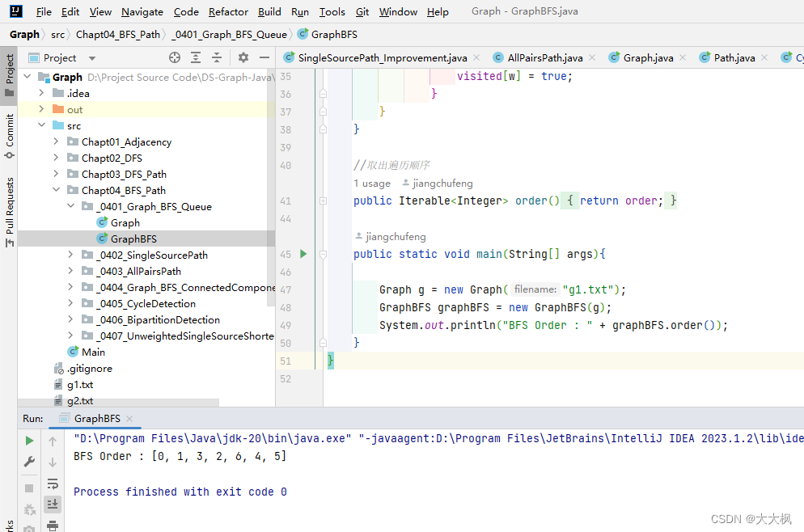This screenshot has width=804, height=532.
Task: Open Project panel settings gear
Action: coord(243,57)
